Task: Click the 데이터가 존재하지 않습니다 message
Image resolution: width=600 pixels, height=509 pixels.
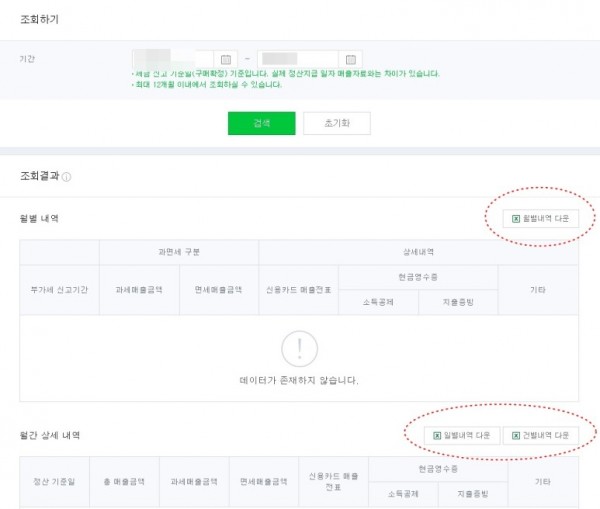Action: point(299,380)
